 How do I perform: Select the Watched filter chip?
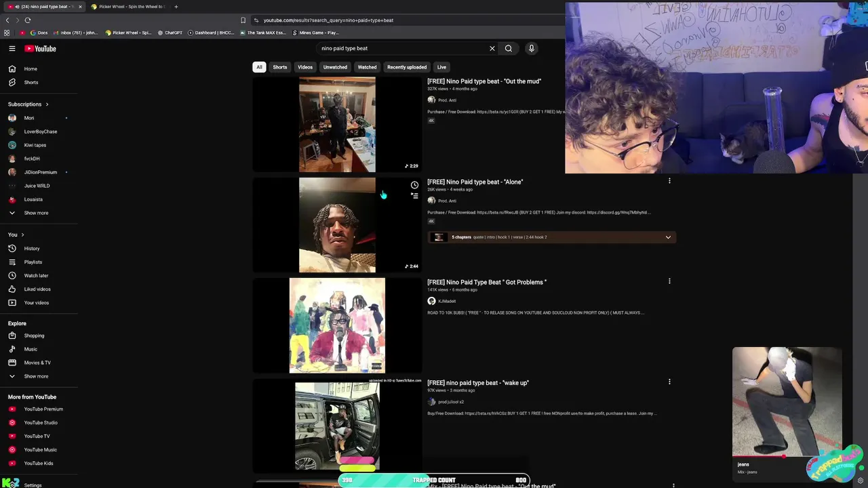coord(367,67)
